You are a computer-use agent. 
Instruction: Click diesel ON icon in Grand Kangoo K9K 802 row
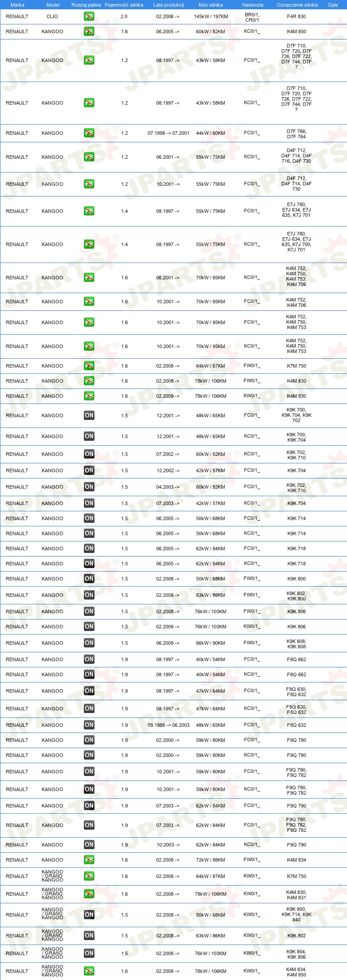pyautogui.click(x=89, y=936)
